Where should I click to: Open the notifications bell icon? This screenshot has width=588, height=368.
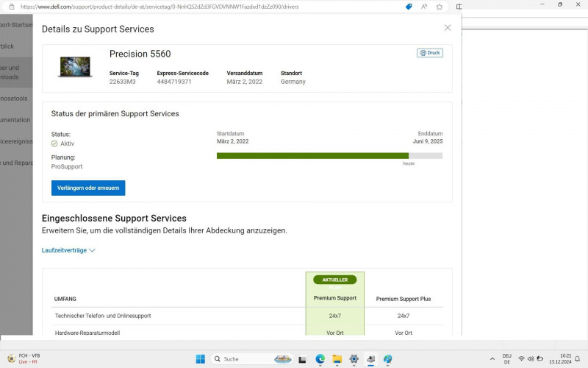[578, 359]
